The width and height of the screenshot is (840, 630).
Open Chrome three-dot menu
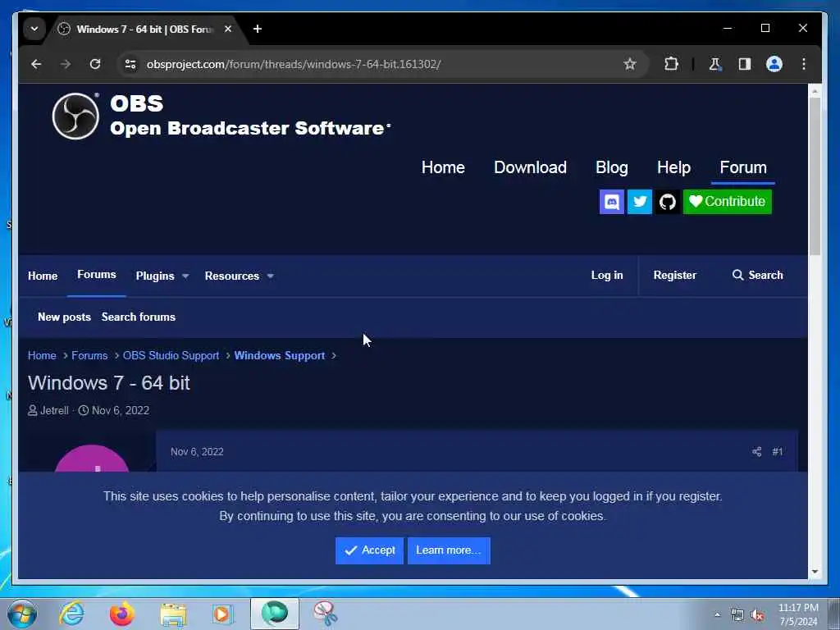point(804,64)
